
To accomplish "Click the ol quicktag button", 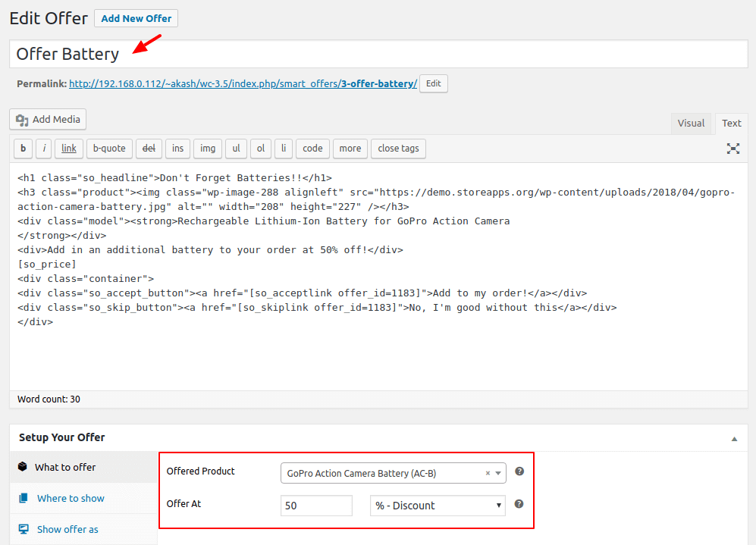I will [261, 149].
